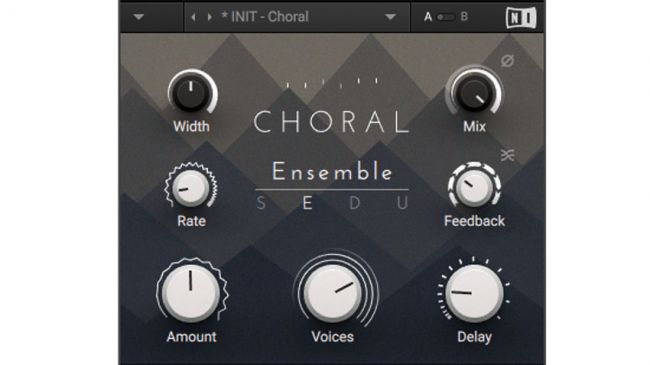Go to the previous preset arrow
Screen dimensions: 650x365
(x=193, y=17)
